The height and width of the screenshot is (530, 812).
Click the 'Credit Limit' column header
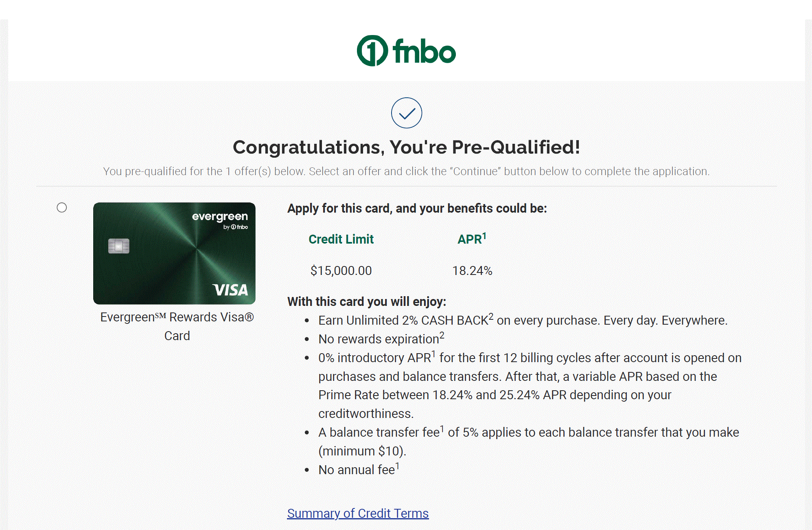[341, 239]
